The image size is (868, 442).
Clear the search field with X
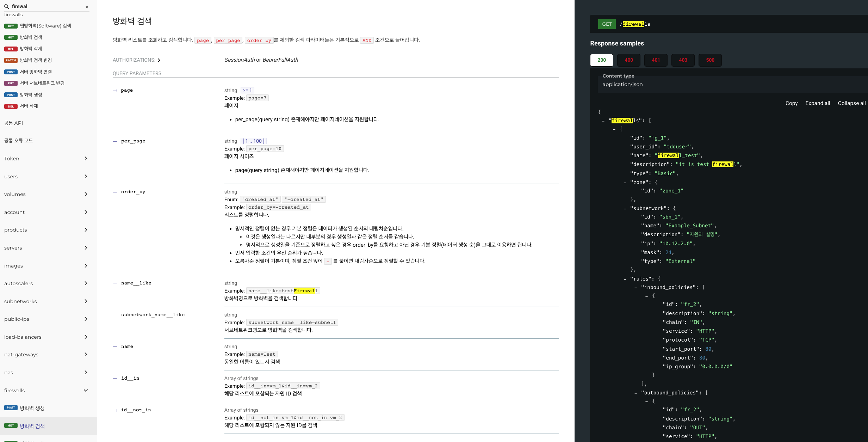tap(87, 7)
